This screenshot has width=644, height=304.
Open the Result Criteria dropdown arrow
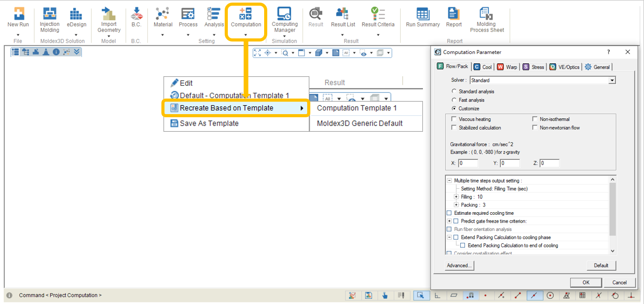[x=378, y=35]
